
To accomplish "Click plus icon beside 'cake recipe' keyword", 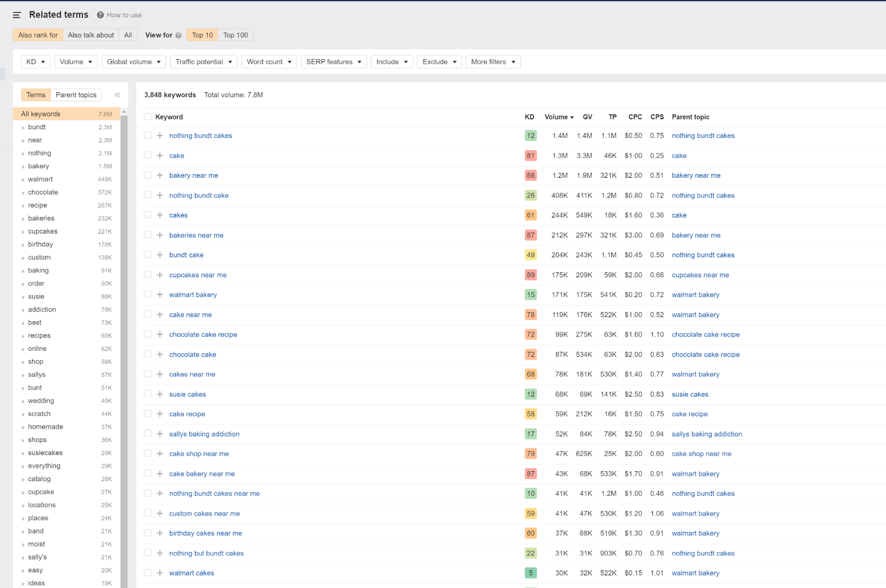I will click(x=159, y=414).
